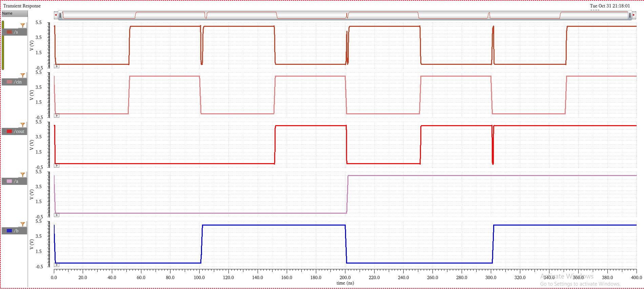The image size is (644, 289).
Task: Click the middle of the overview waveform bar
Action: point(345,15)
